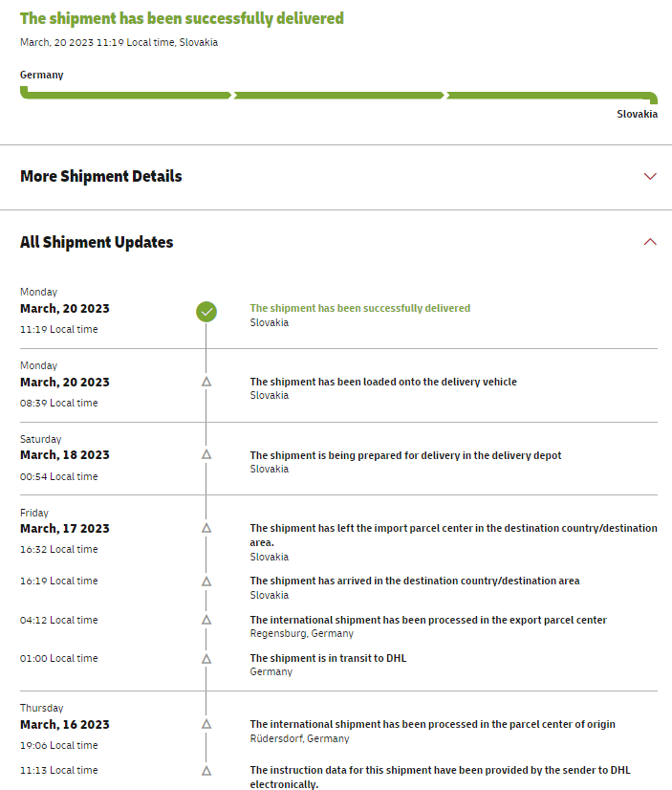The width and height of the screenshot is (672, 790).
Task: Click the 08:39 Local time timestamp
Action: tap(59, 403)
